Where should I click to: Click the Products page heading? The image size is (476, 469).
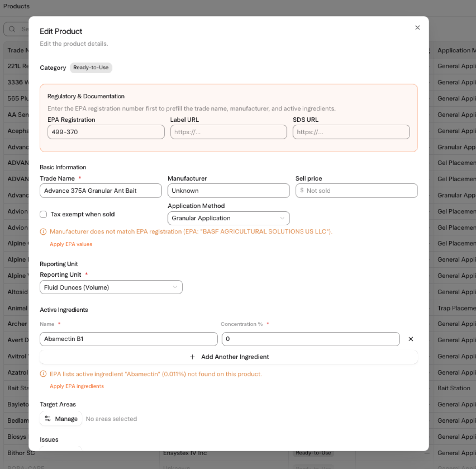pos(16,6)
